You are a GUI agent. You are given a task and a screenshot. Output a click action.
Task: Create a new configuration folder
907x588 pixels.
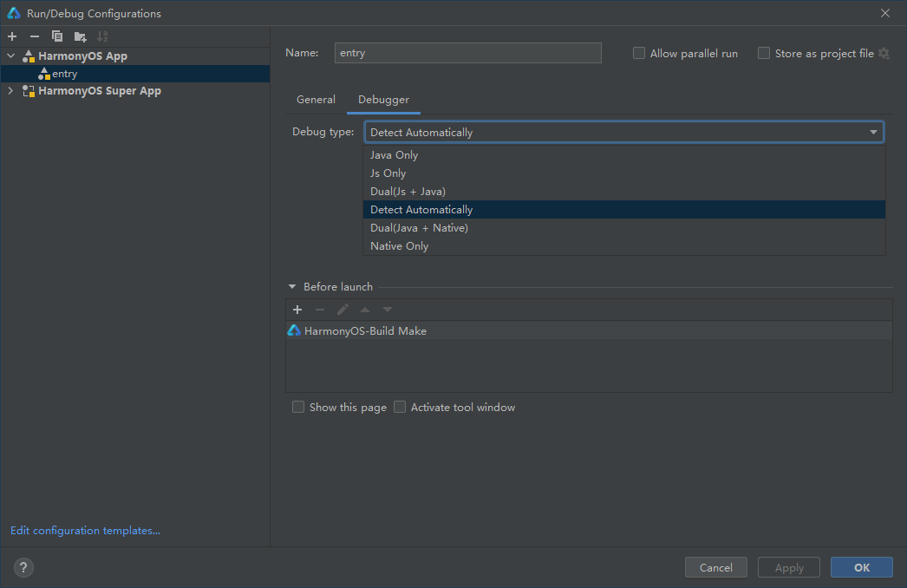pos(81,36)
